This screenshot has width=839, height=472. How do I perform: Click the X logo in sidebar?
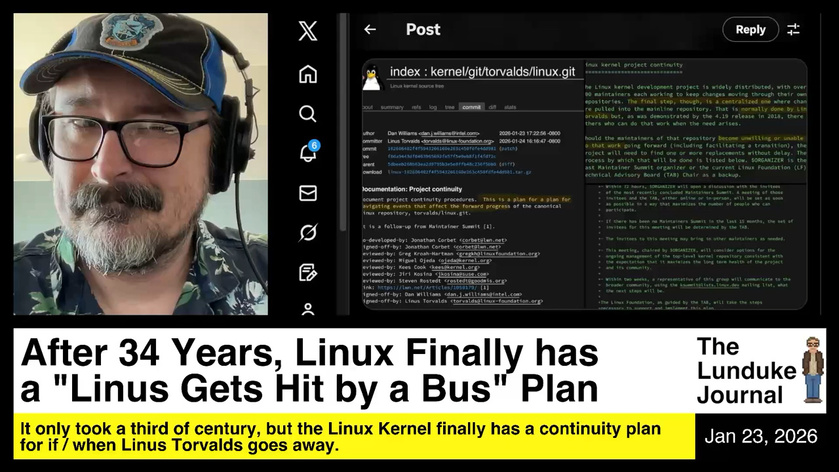tap(308, 31)
